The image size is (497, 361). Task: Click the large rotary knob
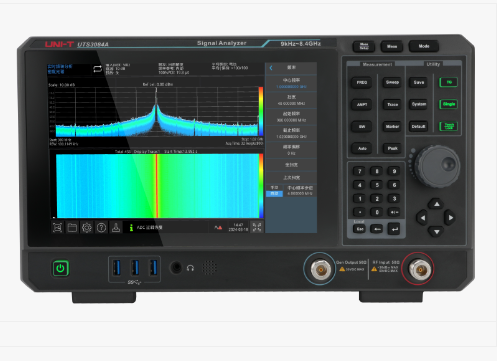pos(438,166)
